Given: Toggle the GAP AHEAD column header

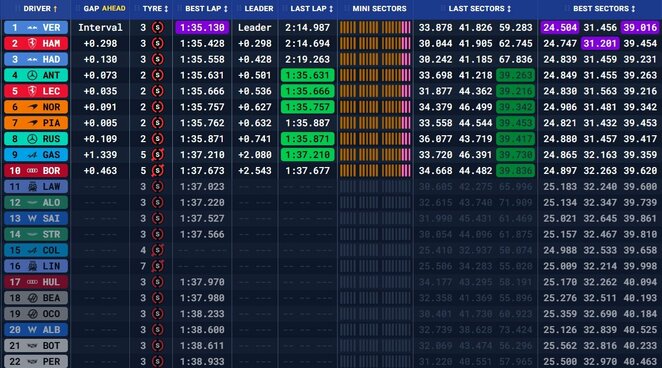Looking at the screenshot, I should [x=104, y=8].
